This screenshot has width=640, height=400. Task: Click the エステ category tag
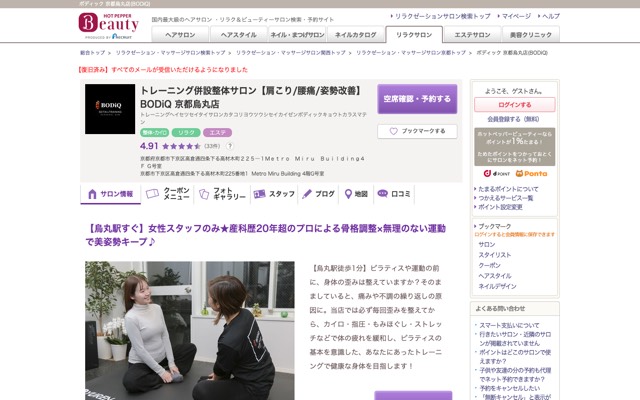click(x=218, y=133)
